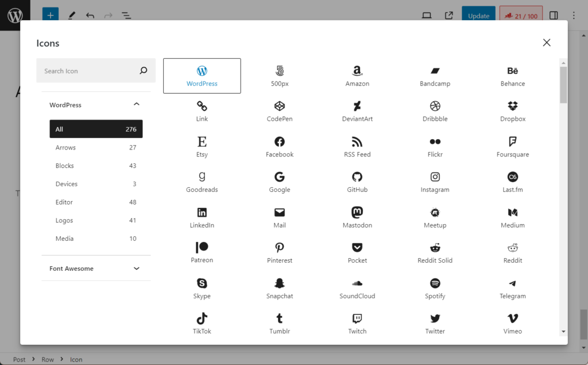Click the SEO score indicator showing 21/100
This screenshot has height=365, width=588.
tap(521, 16)
